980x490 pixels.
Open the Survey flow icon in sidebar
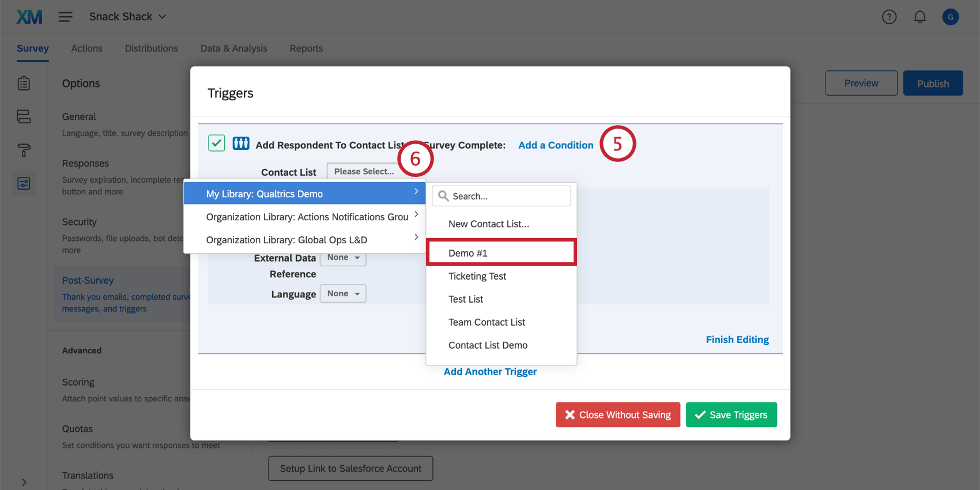tap(24, 116)
